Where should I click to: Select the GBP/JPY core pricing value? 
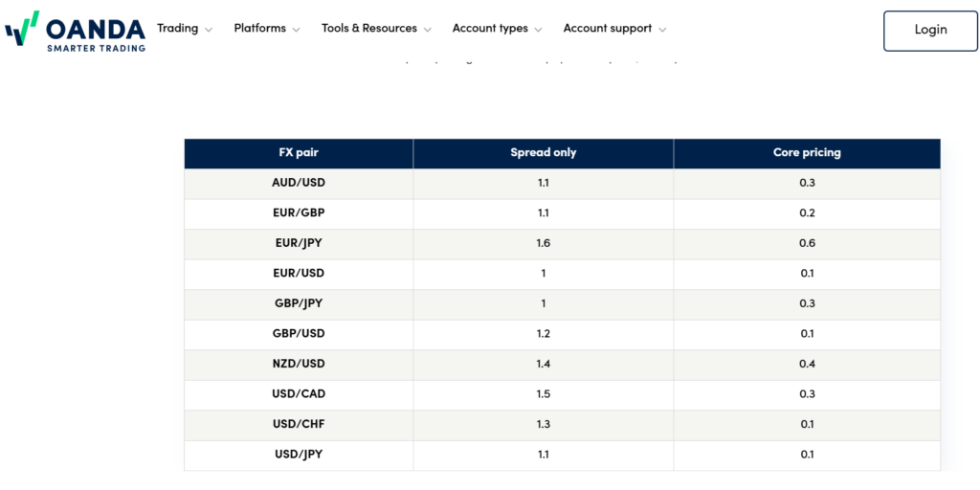pos(807,304)
